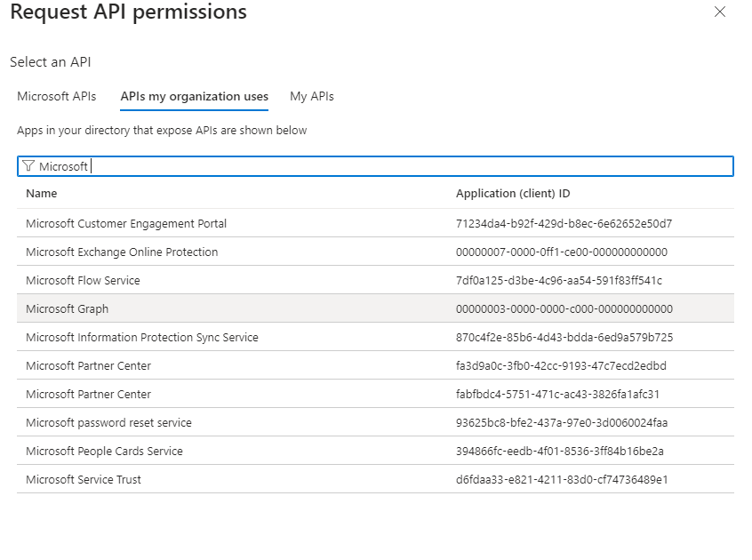Viewport: 752px width, 560px height.
Task: Click into the Microsoft search filter field
Action: tap(400, 166)
